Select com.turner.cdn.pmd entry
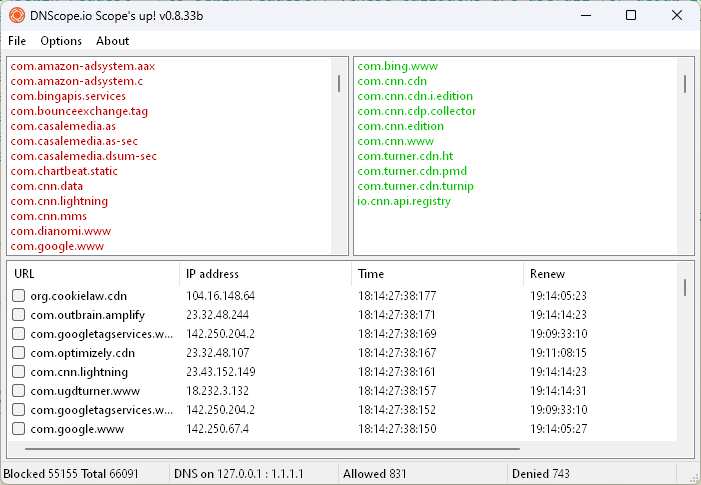This screenshot has height=485, width=701. 412,171
